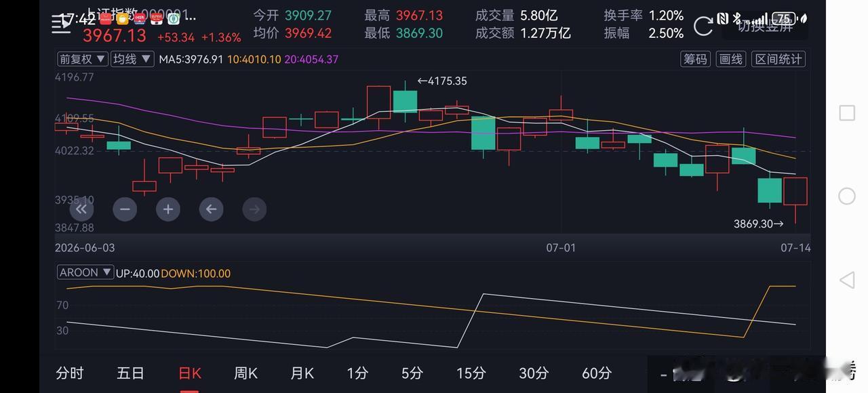Tap 振幅 value 2.50%
868x393 pixels.
(666, 33)
